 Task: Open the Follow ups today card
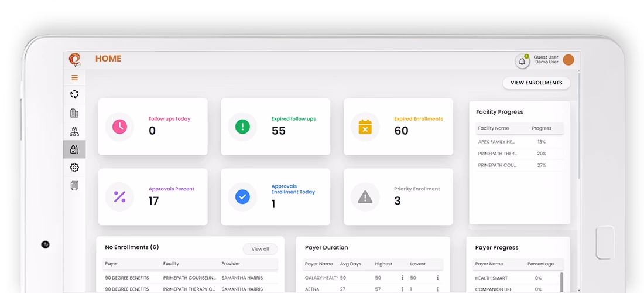click(x=153, y=127)
